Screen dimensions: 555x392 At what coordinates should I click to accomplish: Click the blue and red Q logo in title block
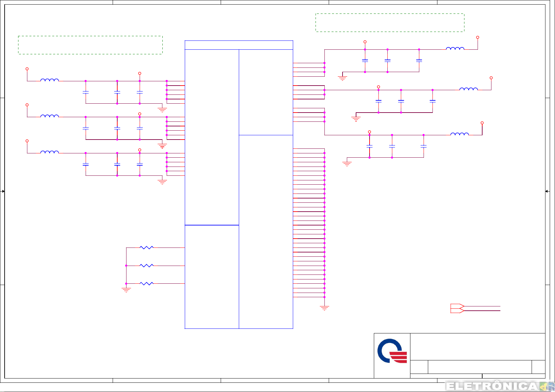[x=392, y=351]
